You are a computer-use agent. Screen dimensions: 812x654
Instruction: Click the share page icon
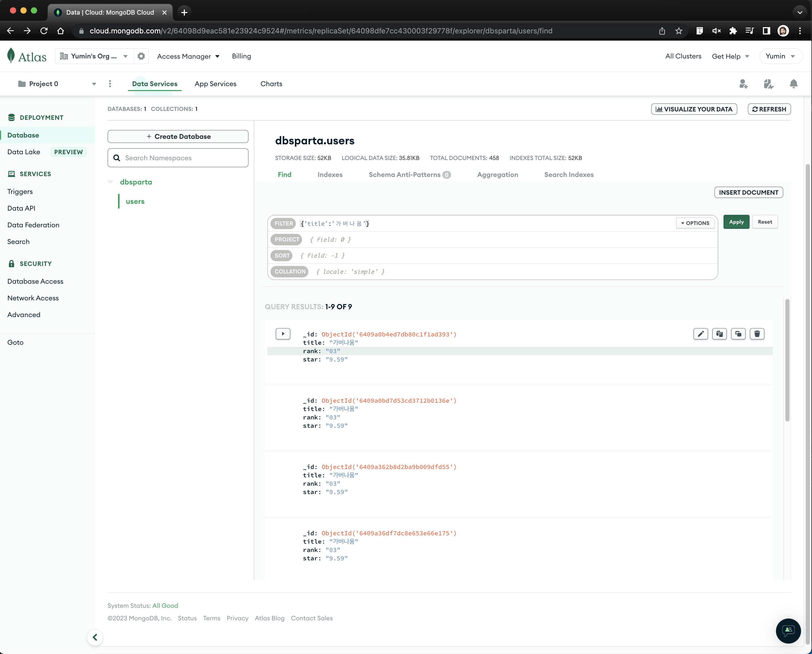click(662, 31)
